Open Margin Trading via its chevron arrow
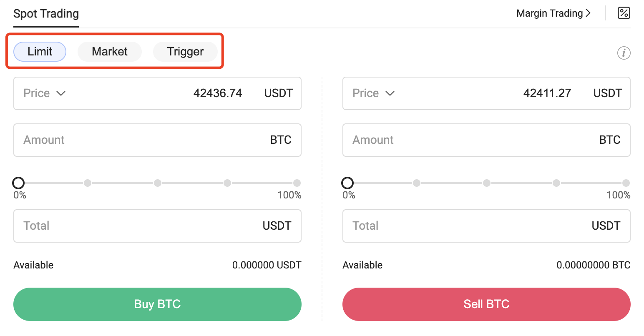Viewport: 644px width, 336px height. 588,13
